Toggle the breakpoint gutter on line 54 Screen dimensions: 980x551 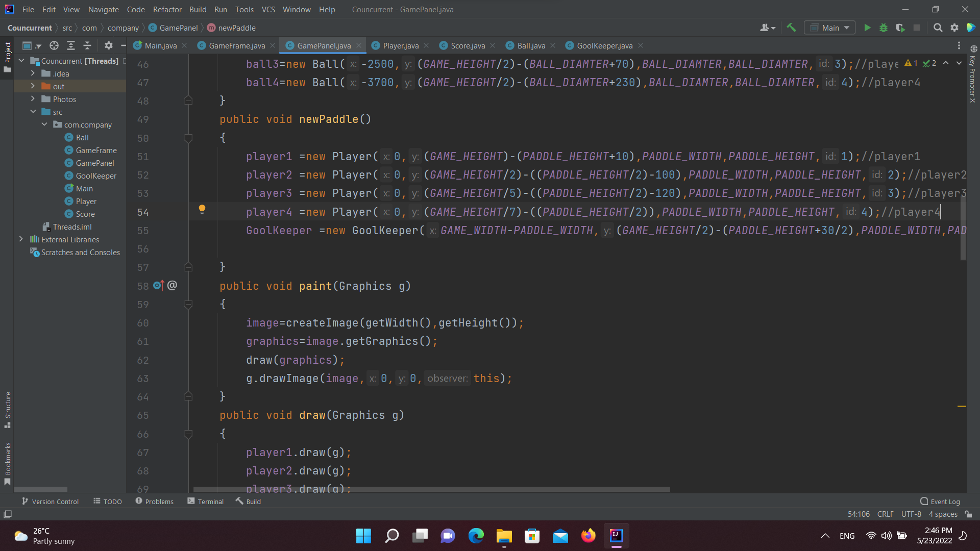pyautogui.click(x=168, y=212)
